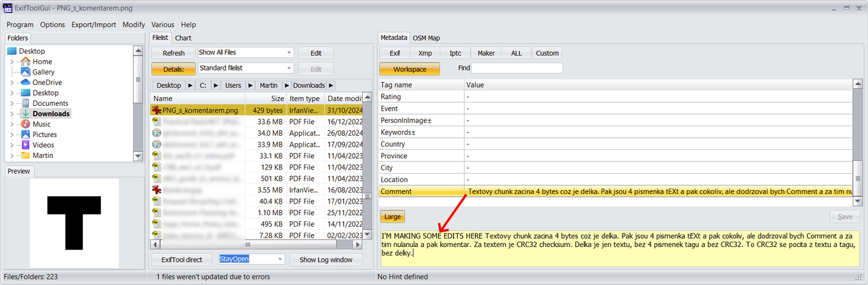868x285 pixels.
Task: Select the Comment tag row
Action: coord(616,192)
